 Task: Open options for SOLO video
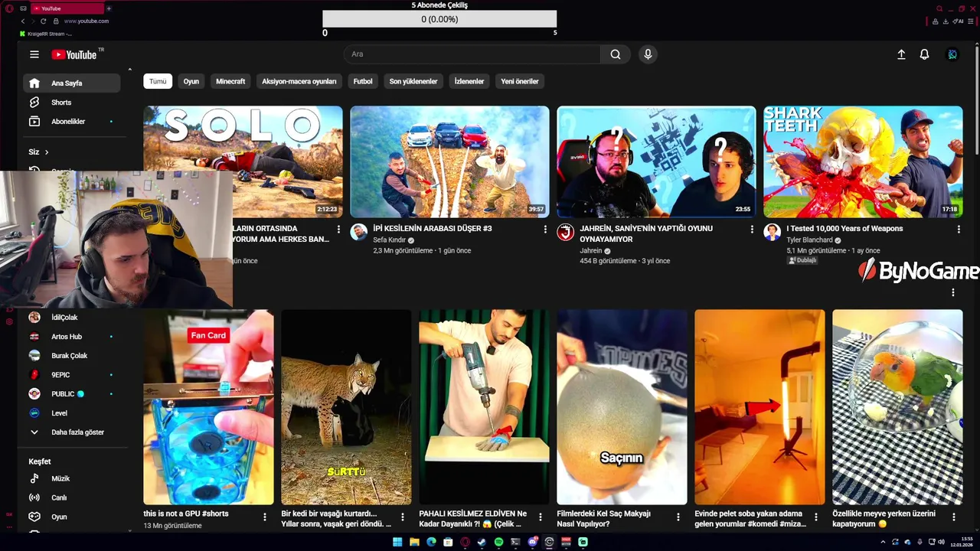338,229
